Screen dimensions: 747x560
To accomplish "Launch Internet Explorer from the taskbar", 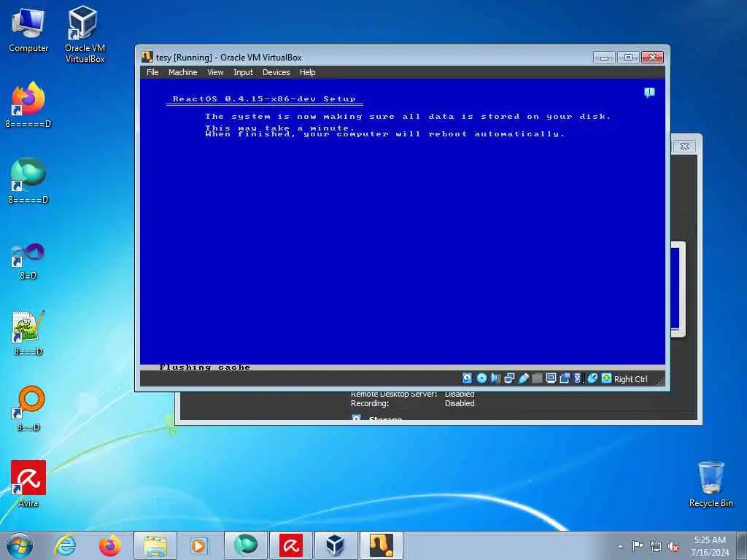I will click(65, 545).
